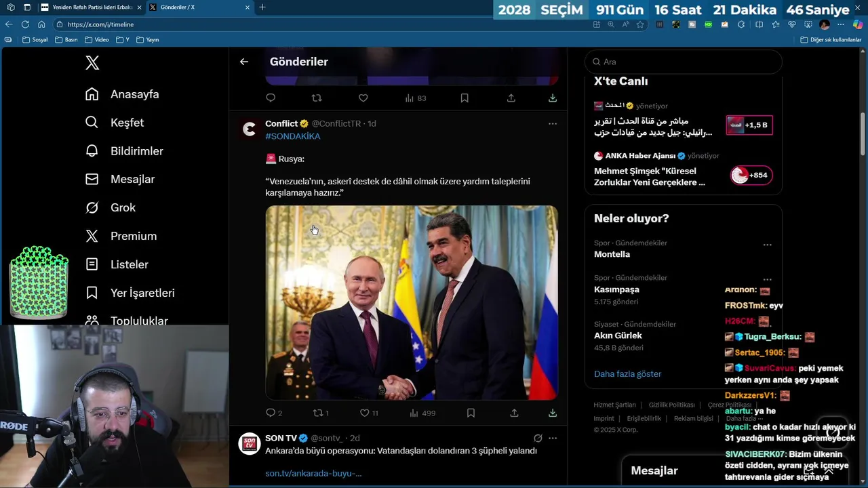Open the #SONDAKİKA hashtag

293,136
